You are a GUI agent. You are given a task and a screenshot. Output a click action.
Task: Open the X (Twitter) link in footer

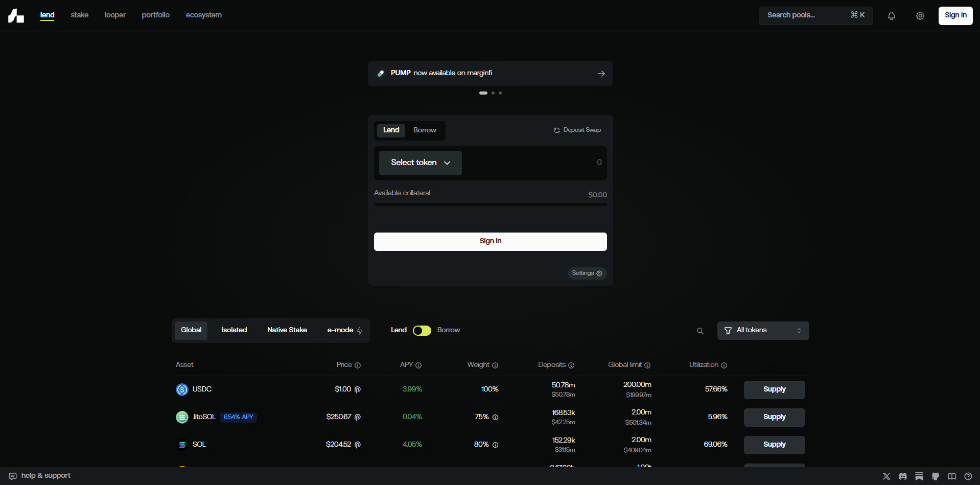coord(886,476)
